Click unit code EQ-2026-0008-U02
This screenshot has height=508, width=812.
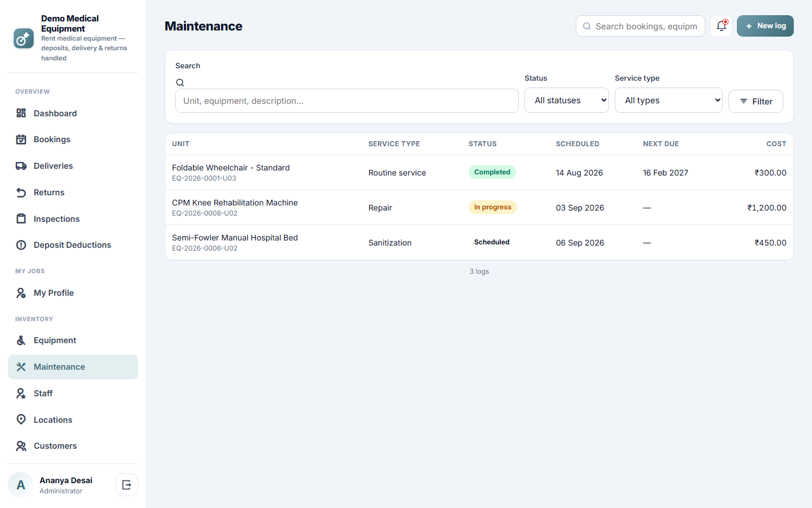coord(205,213)
